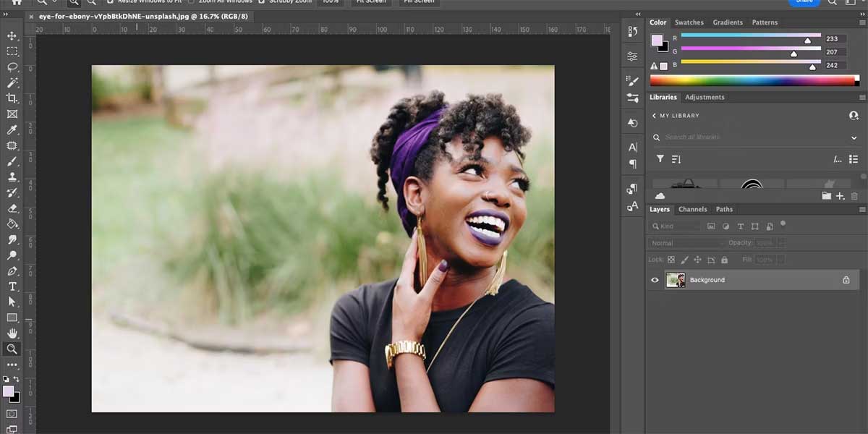Viewport: 868px width, 434px height.
Task: Select the Pen tool
Action: click(x=12, y=271)
